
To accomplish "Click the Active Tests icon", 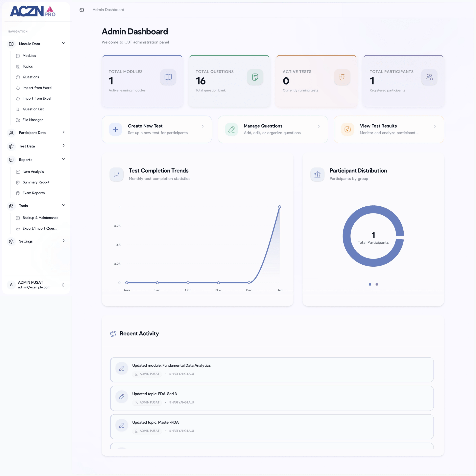I will coord(342,77).
